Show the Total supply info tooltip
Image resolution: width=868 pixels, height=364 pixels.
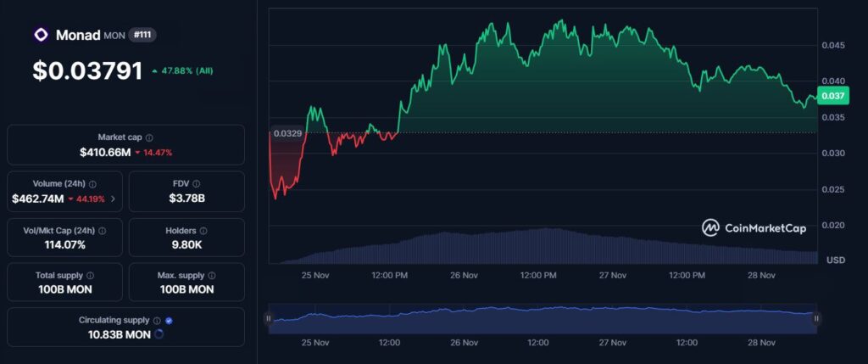90,276
